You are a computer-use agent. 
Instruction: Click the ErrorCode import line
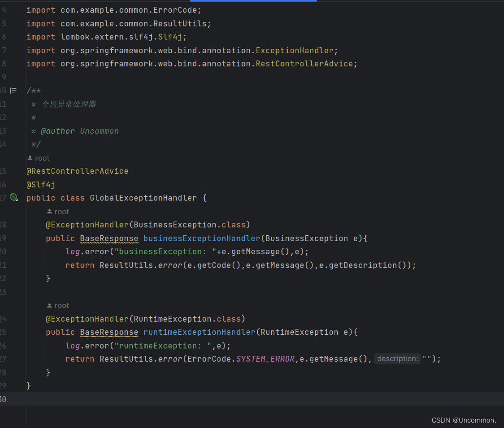(114, 10)
